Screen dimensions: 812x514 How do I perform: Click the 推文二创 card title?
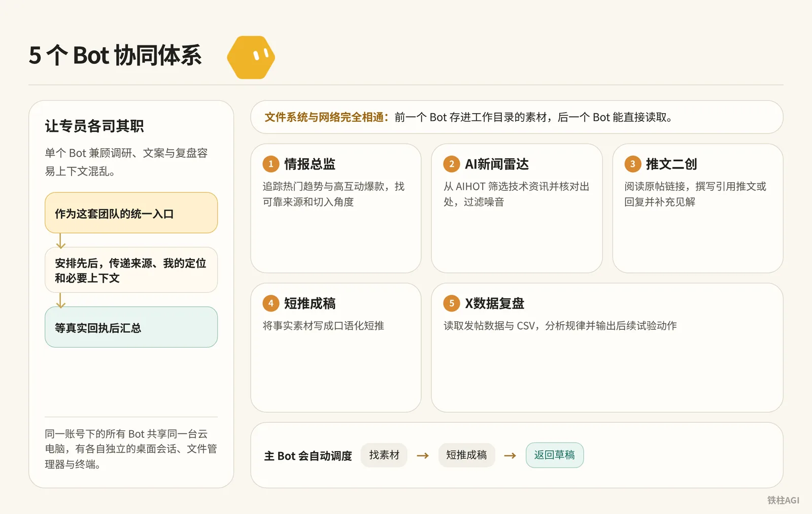coord(671,164)
